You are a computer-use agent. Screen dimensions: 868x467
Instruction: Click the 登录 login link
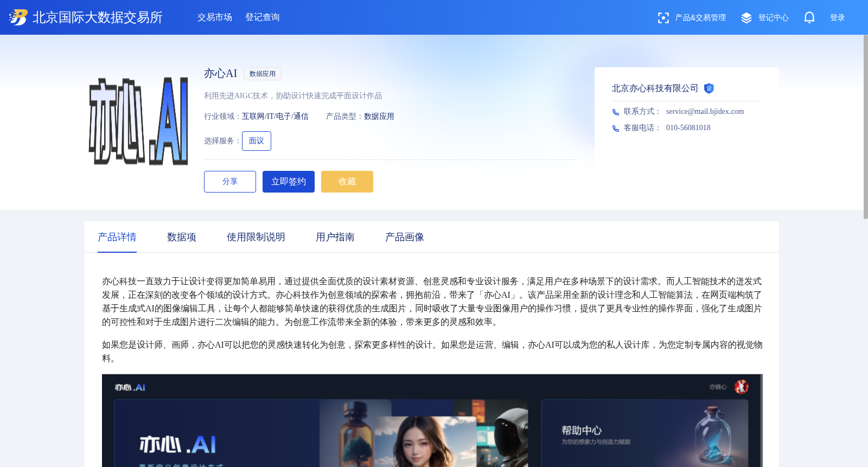tap(838, 18)
